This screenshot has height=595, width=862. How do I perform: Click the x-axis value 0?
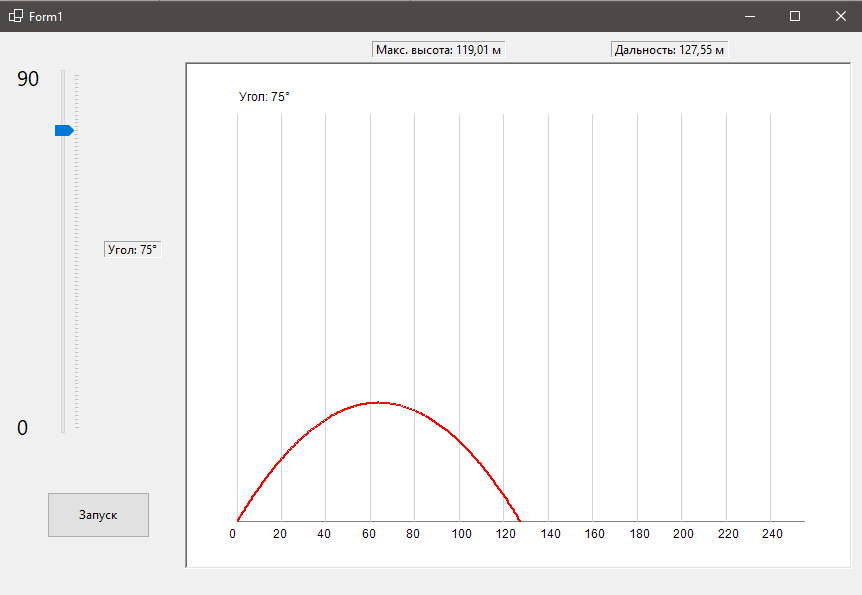tap(233, 534)
